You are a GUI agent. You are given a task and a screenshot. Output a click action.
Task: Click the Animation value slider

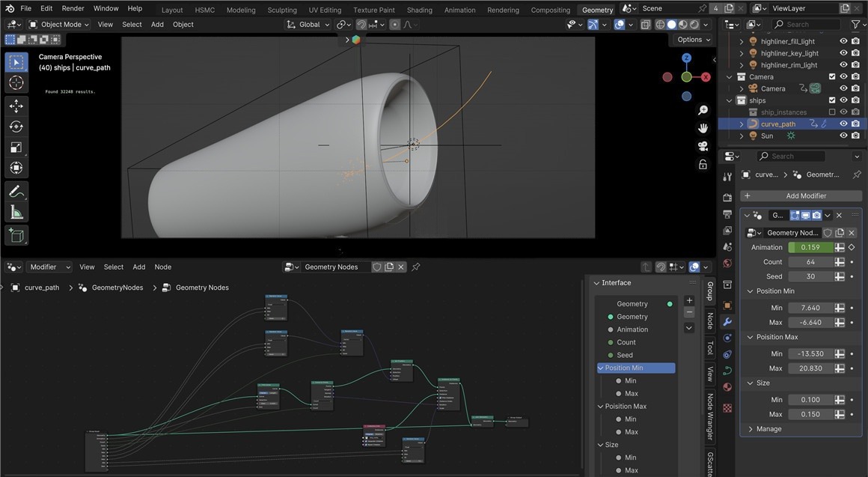pyautogui.click(x=810, y=247)
